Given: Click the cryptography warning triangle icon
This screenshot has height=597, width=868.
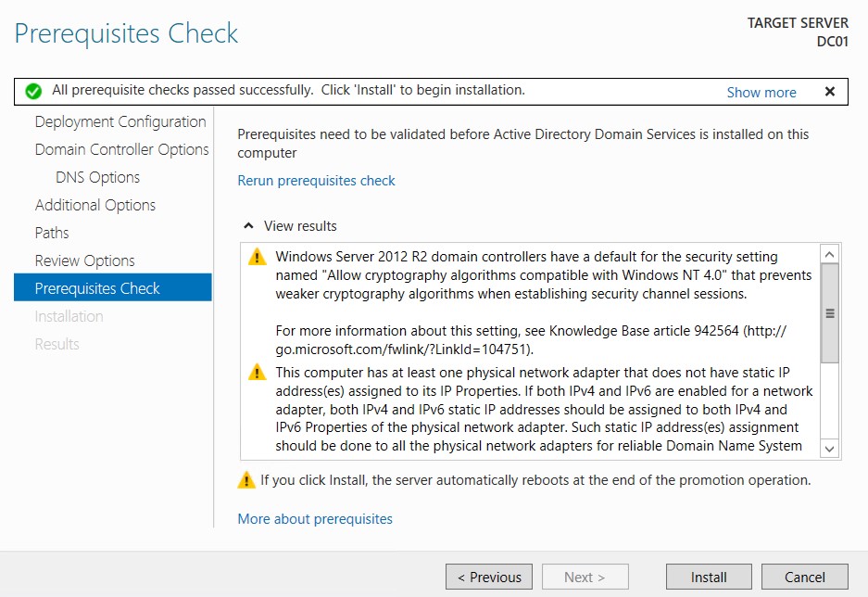Looking at the screenshot, I should pyautogui.click(x=257, y=257).
